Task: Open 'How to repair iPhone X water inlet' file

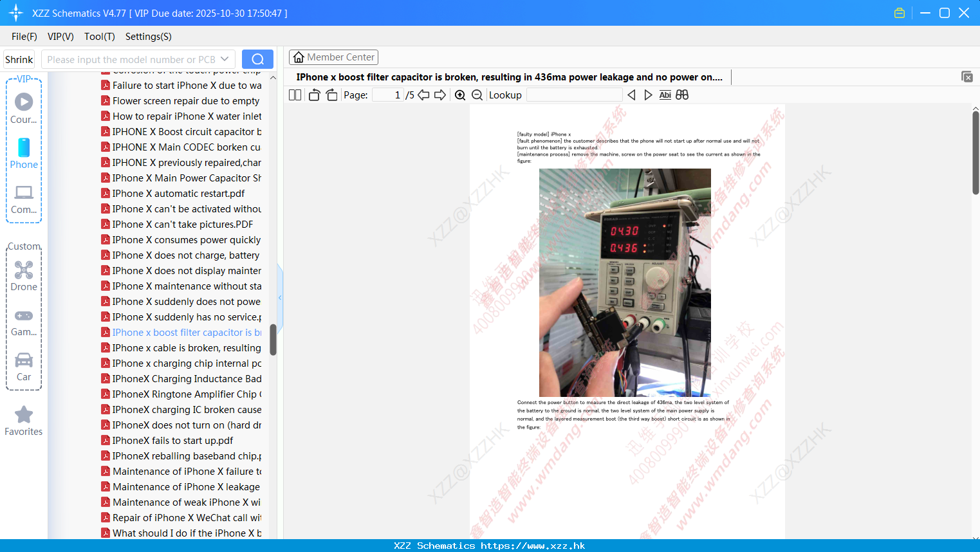Action: (x=181, y=116)
